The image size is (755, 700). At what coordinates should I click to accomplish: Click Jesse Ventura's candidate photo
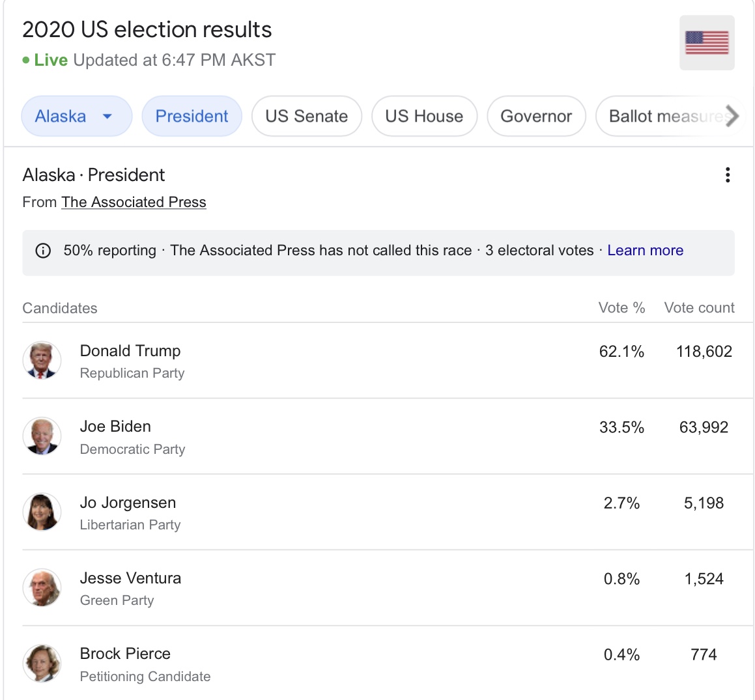(42, 587)
